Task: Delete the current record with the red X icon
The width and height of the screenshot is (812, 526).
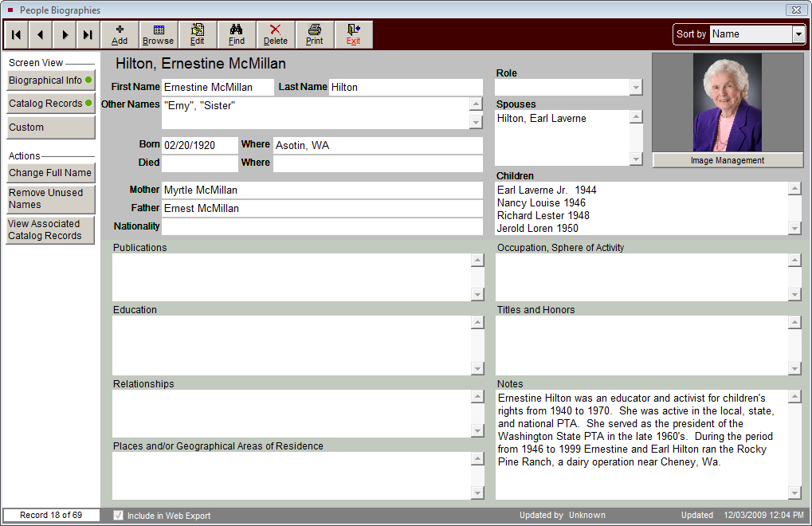Action: 275,33
